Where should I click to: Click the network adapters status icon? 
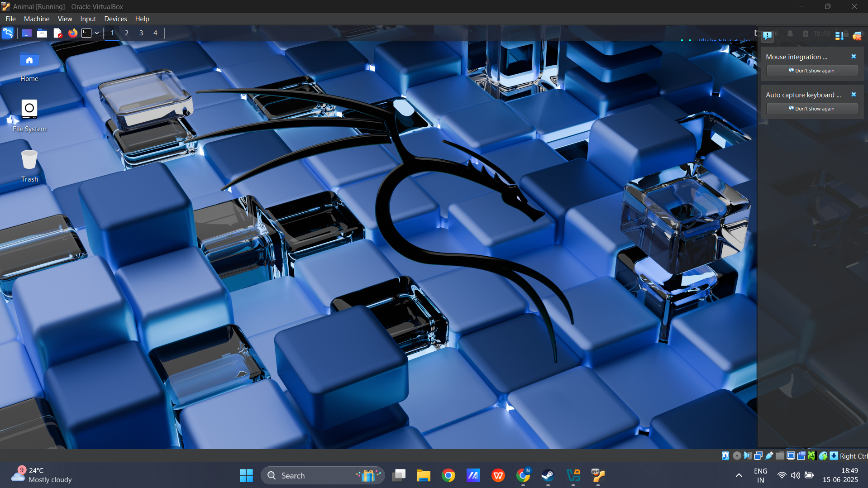[x=758, y=456]
